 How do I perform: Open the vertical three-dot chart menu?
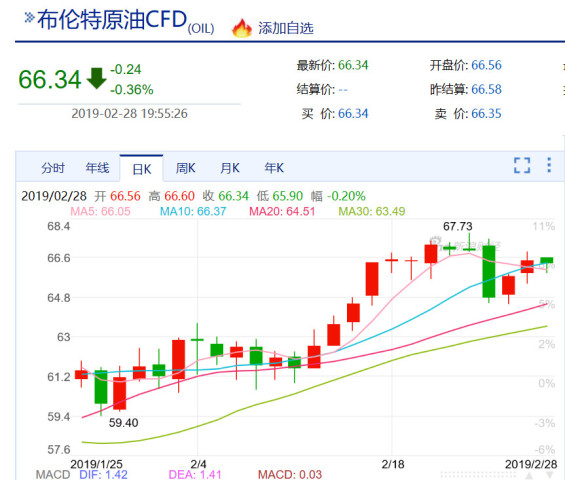click(x=549, y=165)
